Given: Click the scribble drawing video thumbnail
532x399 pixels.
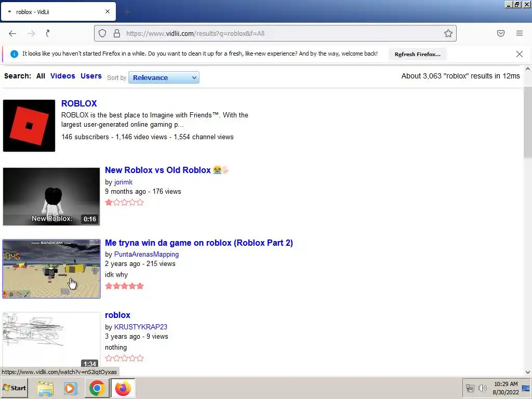Looking at the screenshot, I should pyautogui.click(x=51, y=340).
